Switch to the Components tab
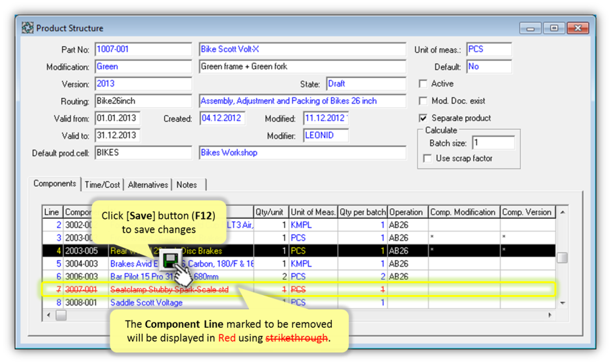 (x=55, y=183)
